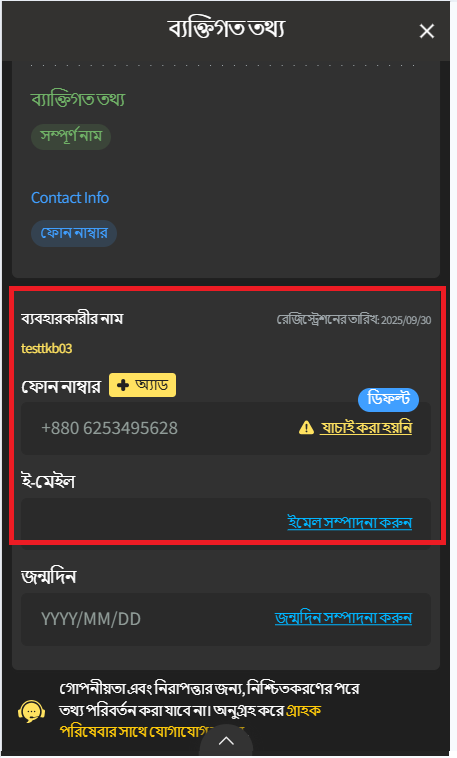Click the empty ই-মেইল field
Viewport: 457px width, 758px height.
coord(226,523)
